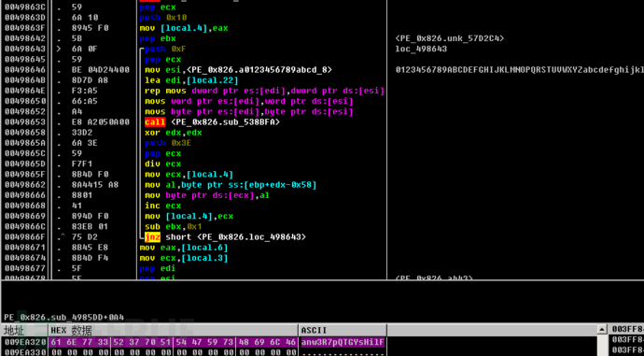Image resolution: width=644 pixels, height=356 pixels.
Task: Click the upward jump caret at 0049866F
Action: coord(62,237)
